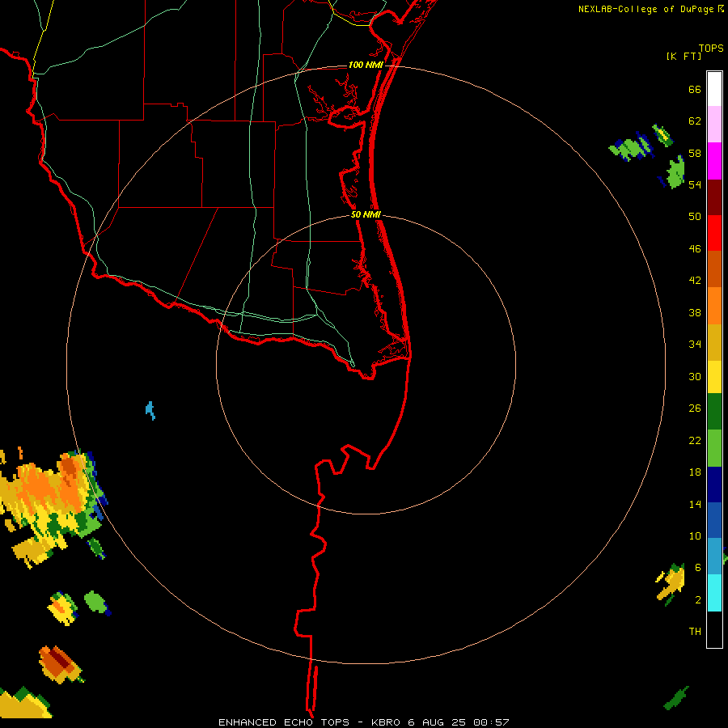Viewport: 728px width, 728px height.
Task: Click the dark green echo in bottom right corner
Action: [676, 698]
